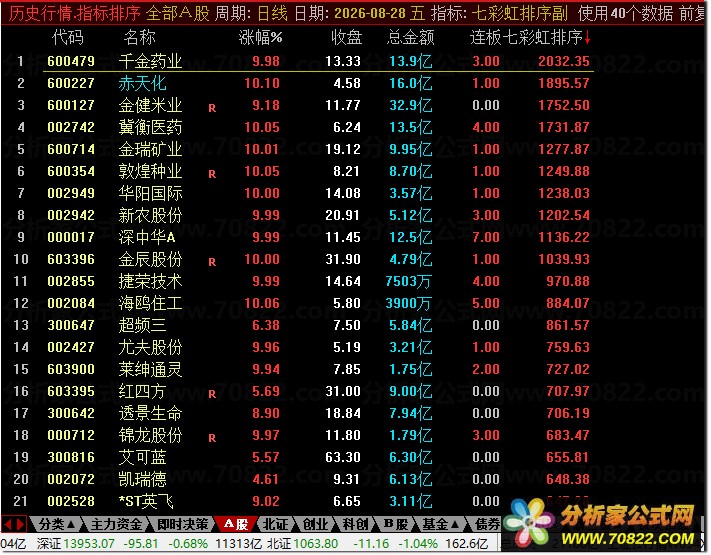Screen dimensions: 711x555
Task: Switch to the B股 tab
Action: (395, 525)
